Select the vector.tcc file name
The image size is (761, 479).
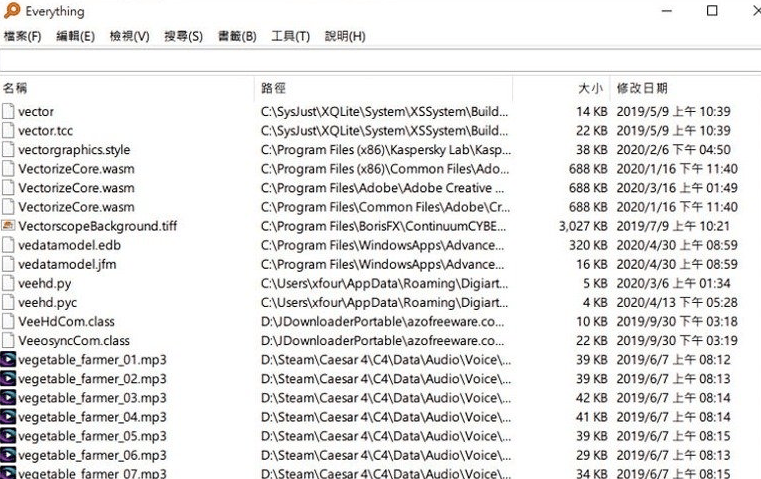(x=45, y=131)
